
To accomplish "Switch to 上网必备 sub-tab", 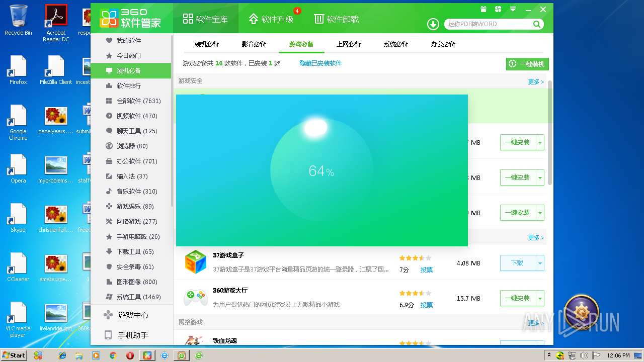I will coord(349,44).
